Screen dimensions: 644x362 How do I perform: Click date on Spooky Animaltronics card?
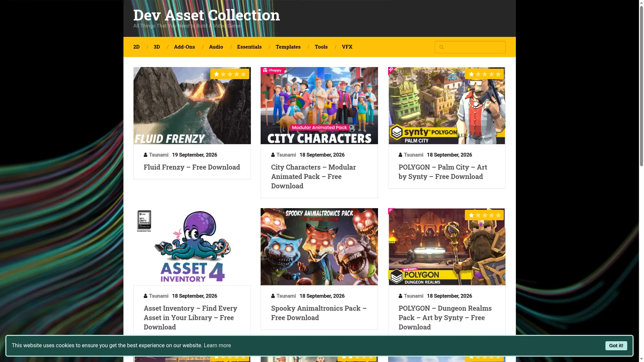click(x=322, y=296)
